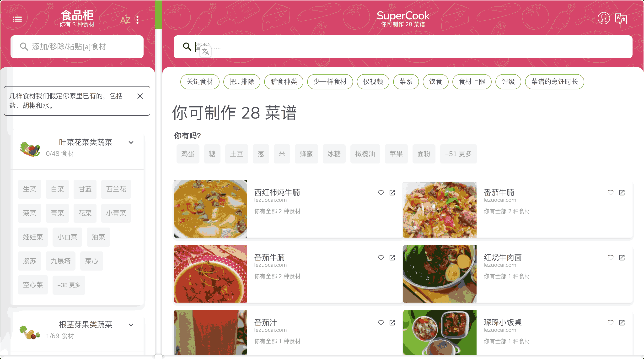Toggle 西兰花 ingredient in pantry
Screen dimensions: 644x359
116,189
